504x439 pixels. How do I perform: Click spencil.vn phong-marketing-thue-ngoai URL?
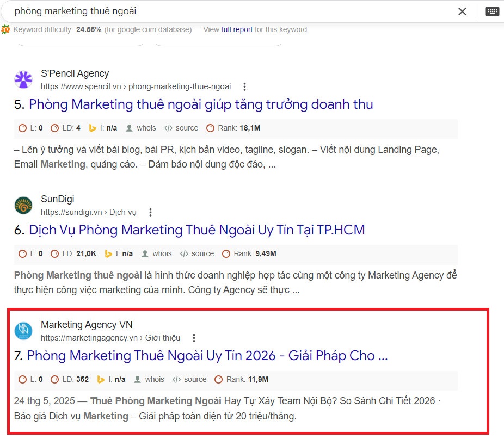(x=136, y=86)
